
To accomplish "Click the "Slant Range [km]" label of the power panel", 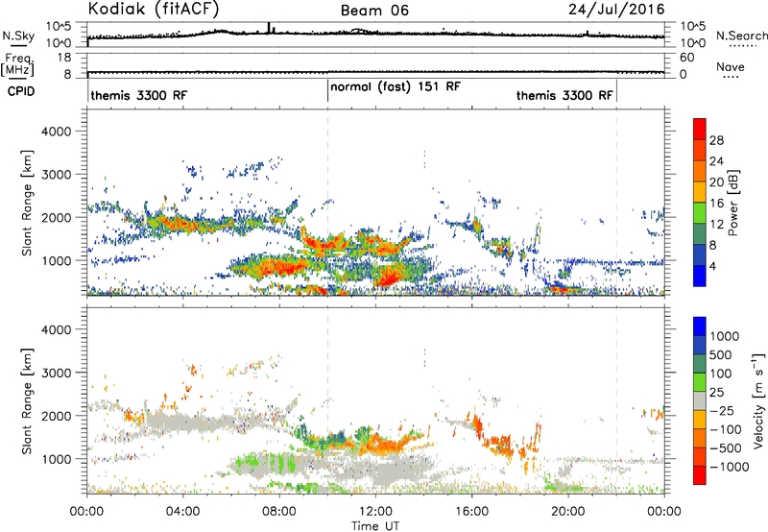I will 27,203.
